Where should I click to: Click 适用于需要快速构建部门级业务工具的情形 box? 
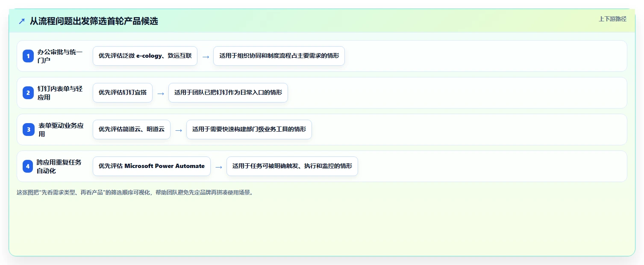(x=249, y=130)
